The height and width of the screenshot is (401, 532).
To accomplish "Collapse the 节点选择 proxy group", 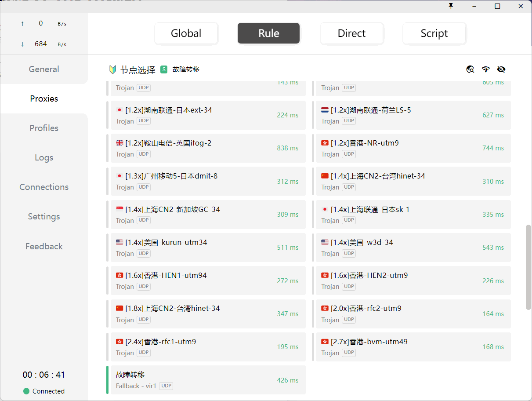I will 138,69.
